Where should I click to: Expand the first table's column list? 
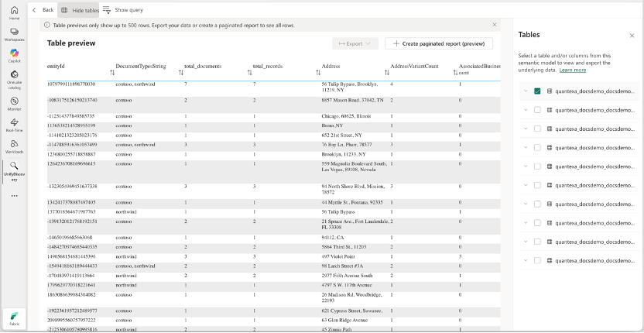(x=525, y=91)
